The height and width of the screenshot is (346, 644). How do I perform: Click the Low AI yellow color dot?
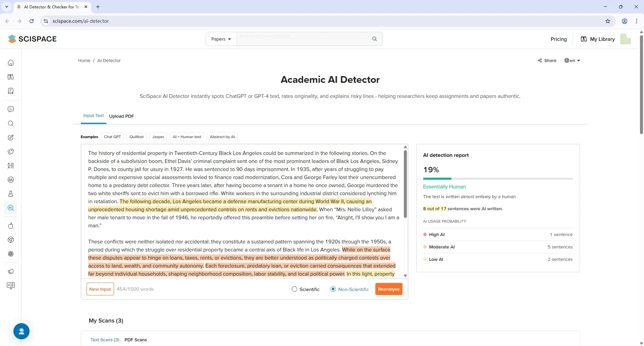425,259
